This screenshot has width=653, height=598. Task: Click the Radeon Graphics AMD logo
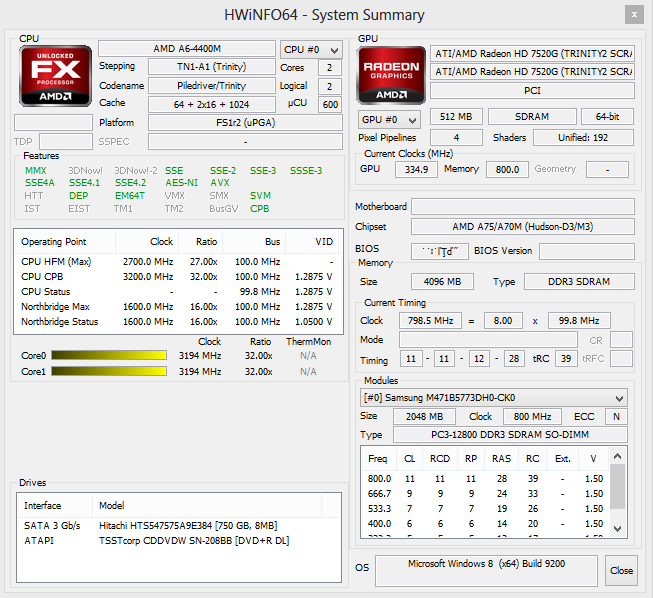point(391,75)
